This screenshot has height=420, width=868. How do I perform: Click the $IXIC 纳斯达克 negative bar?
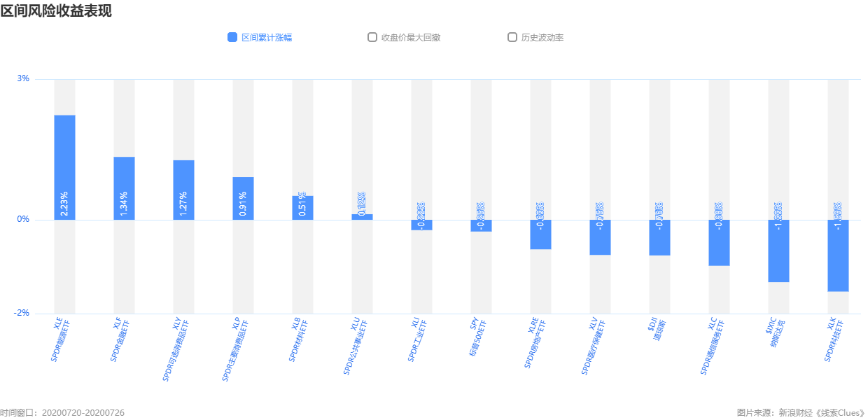pyautogui.click(x=778, y=251)
